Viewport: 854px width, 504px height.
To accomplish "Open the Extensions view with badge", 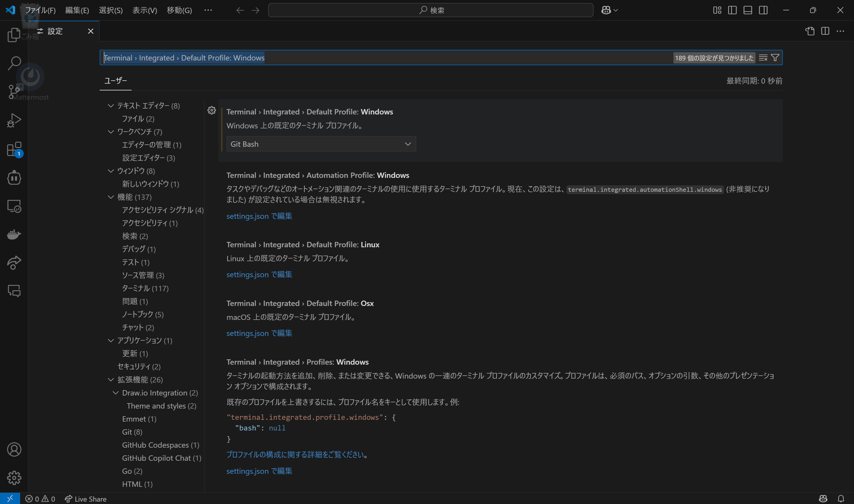I will 14,149.
